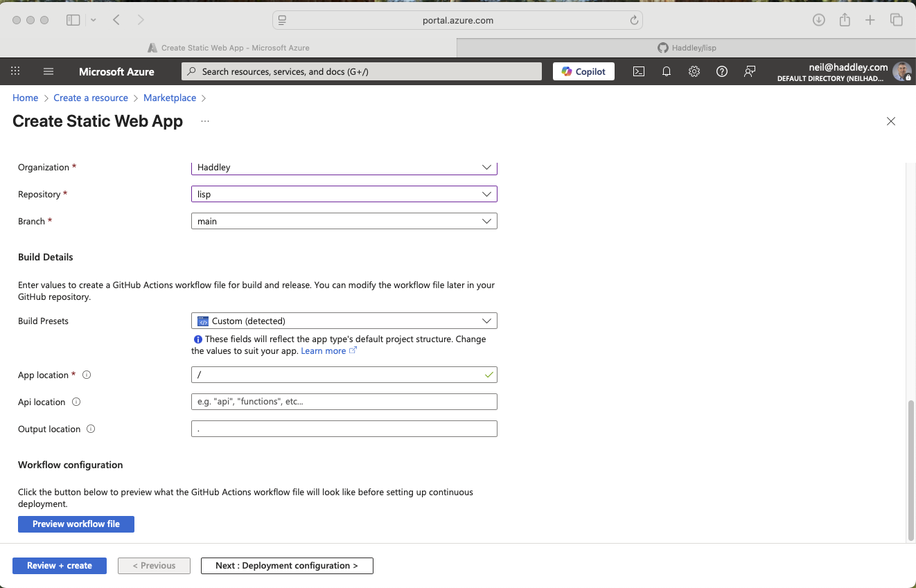Click the Api location input field
916x588 pixels.
pos(344,401)
